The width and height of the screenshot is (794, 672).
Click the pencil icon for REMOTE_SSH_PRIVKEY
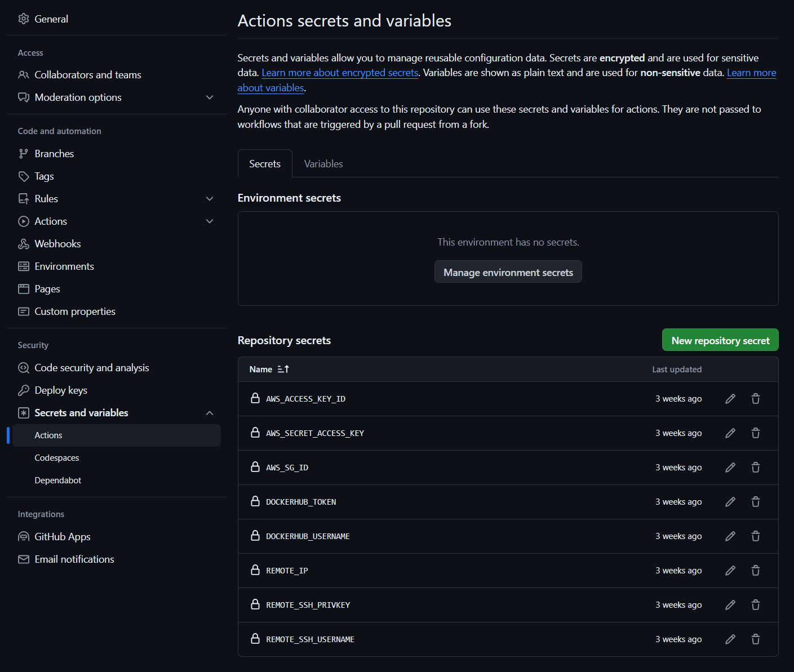pyautogui.click(x=730, y=605)
